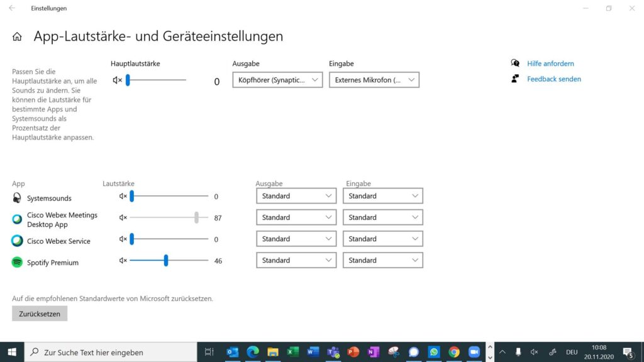Open Excel from the taskbar
This screenshot has width=644, height=362.
click(x=293, y=352)
